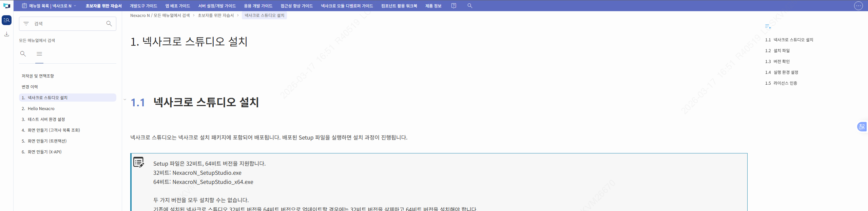Click the Nexacro logo in top-left corner
The height and width of the screenshot is (211, 868).
click(6, 6)
